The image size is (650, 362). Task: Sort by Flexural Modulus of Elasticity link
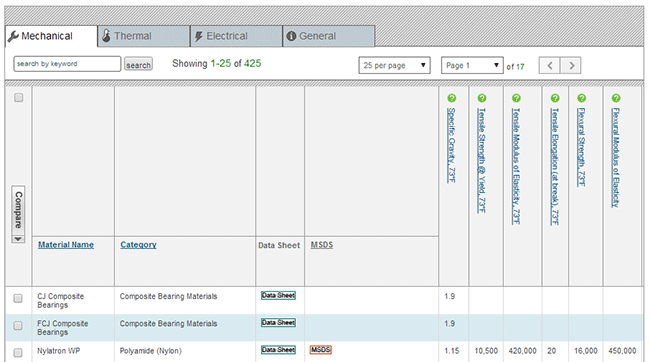click(x=616, y=158)
